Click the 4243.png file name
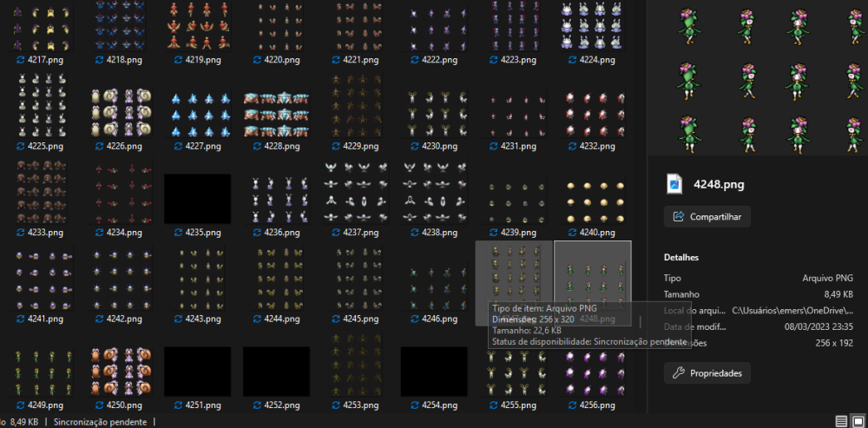This screenshot has height=428, width=868. tap(203, 319)
